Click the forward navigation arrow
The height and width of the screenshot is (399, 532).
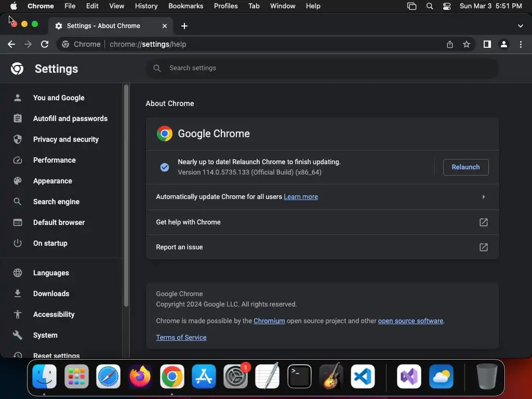coord(28,44)
